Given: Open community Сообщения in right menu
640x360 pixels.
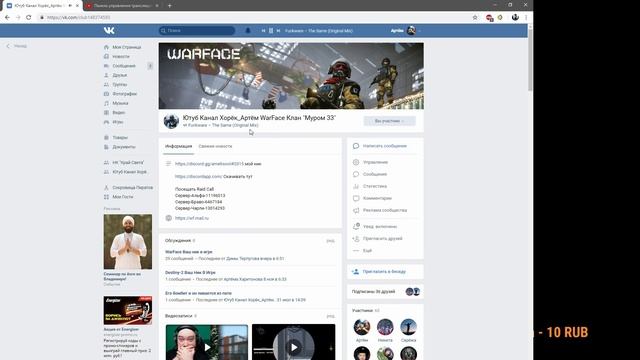Looking at the screenshot, I should (x=375, y=174).
